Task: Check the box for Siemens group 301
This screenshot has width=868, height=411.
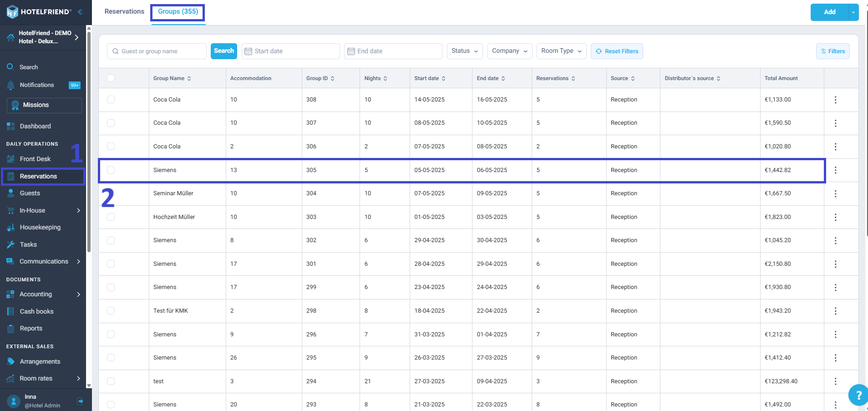Action: tap(111, 264)
